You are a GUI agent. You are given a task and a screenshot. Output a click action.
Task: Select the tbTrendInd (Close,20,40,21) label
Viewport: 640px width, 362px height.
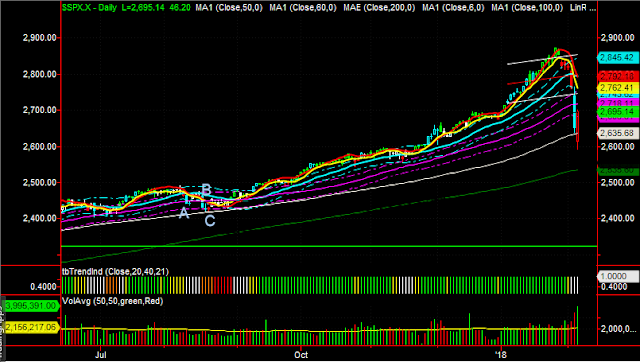(115, 271)
